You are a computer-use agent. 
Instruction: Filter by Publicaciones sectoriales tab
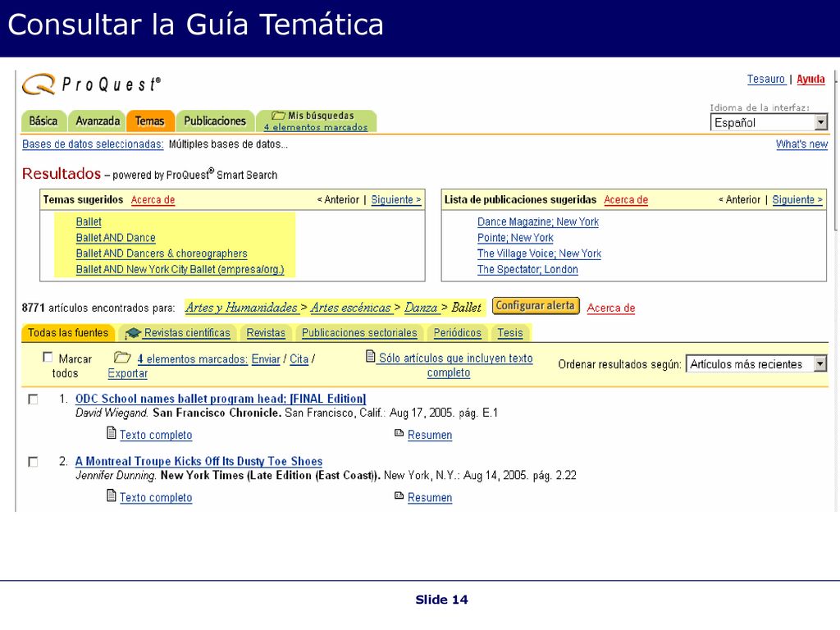click(x=359, y=333)
